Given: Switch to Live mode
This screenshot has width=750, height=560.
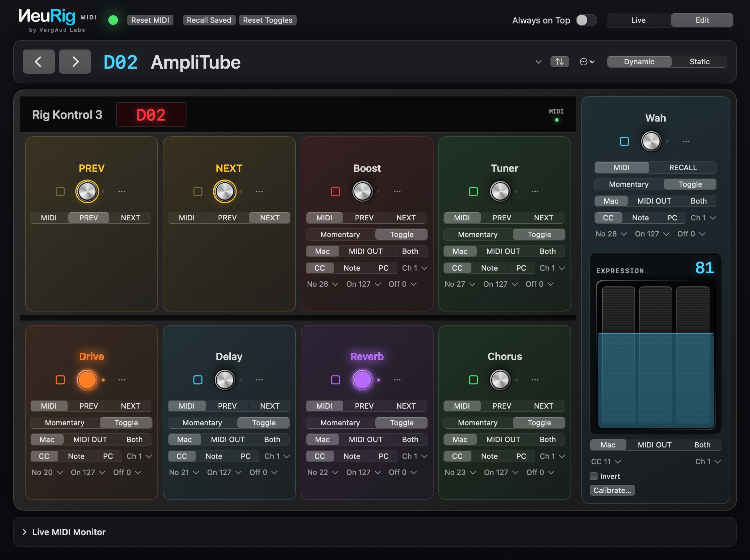Looking at the screenshot, I should point(639,20).
